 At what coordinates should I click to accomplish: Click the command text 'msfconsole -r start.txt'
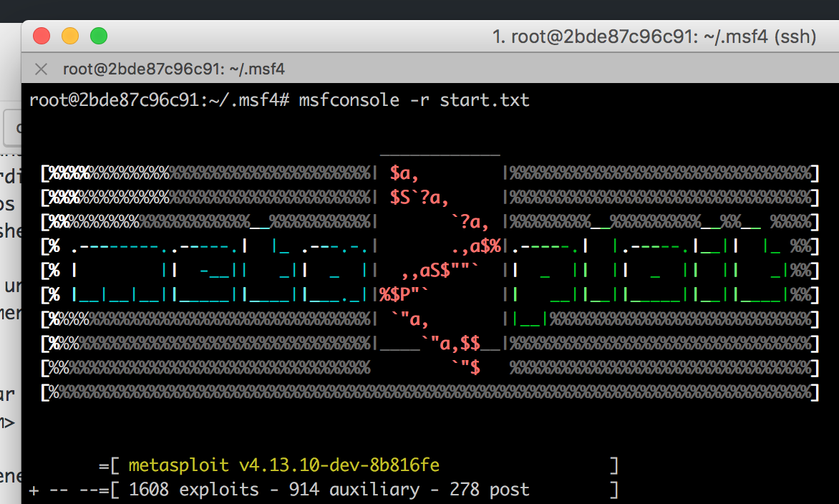pos(414,100)
